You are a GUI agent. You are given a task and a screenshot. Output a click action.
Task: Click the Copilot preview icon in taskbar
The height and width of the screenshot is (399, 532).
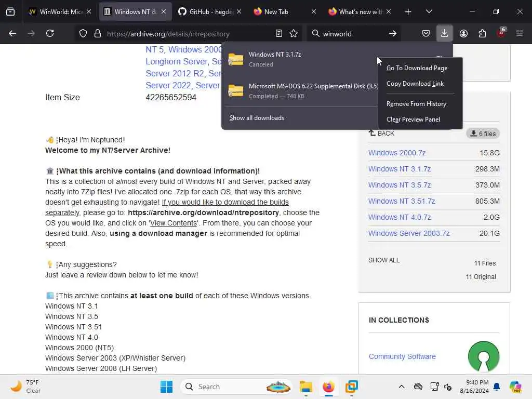(515, 387)
